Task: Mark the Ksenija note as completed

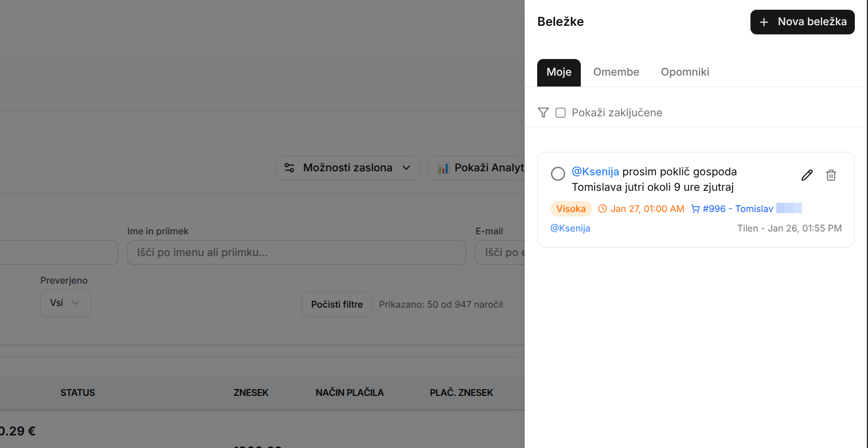Action: pyautogui.click(x=558, y=174)
